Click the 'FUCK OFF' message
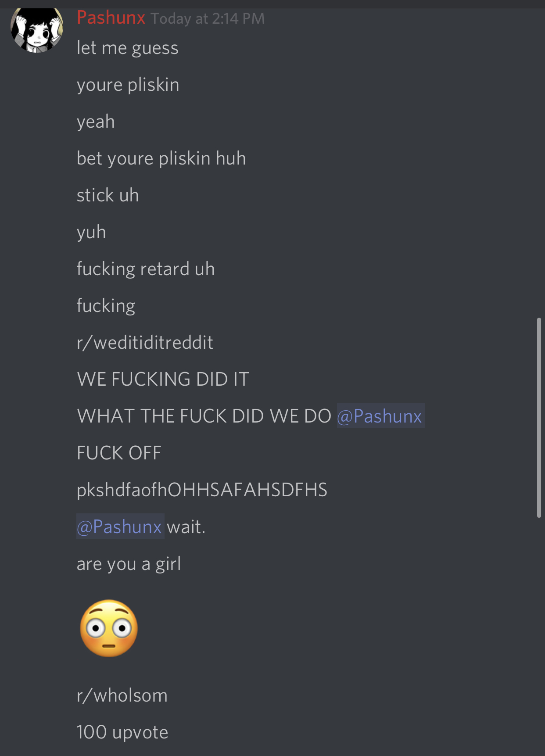545x756 pixels. pyautogui.click(x=119, y=453)
